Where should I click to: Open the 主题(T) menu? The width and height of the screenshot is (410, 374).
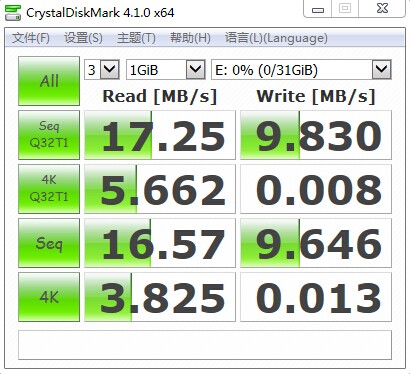coord(136,38)
